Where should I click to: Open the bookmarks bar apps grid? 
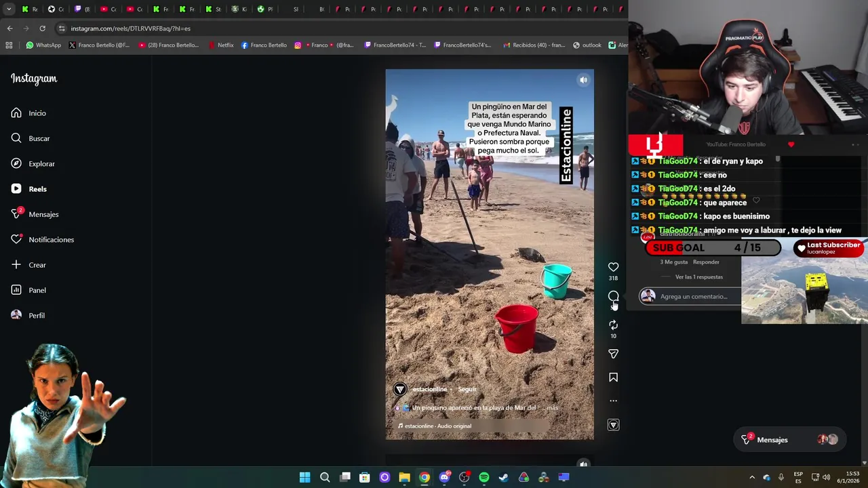click(9, 45)
